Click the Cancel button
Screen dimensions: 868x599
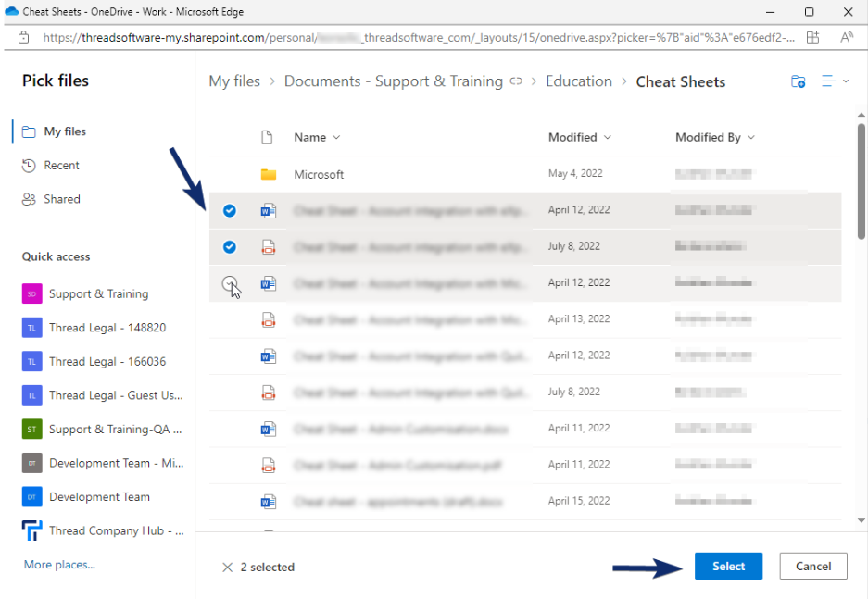tap(813, 567)
